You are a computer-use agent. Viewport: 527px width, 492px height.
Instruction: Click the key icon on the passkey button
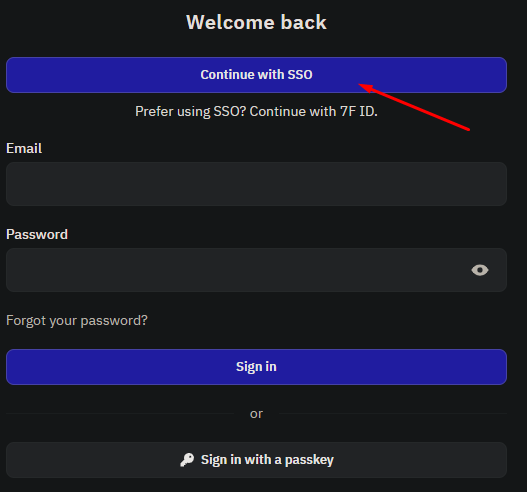(187, 460)
